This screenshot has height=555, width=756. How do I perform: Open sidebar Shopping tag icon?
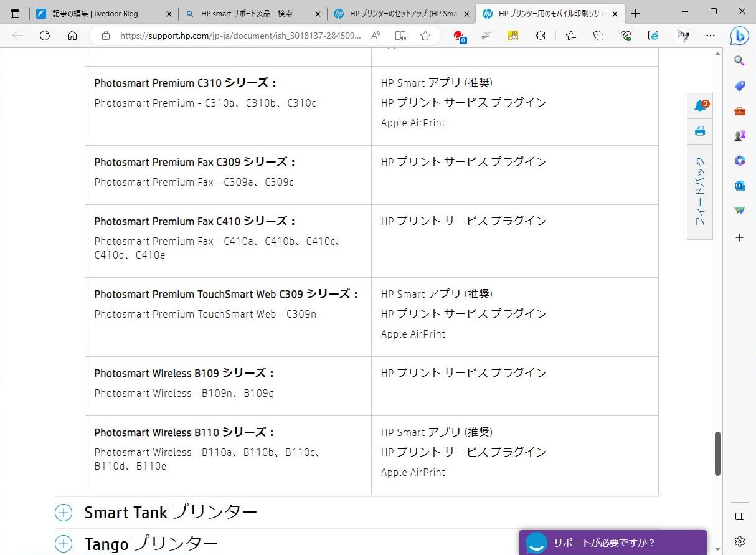[740, 86]
